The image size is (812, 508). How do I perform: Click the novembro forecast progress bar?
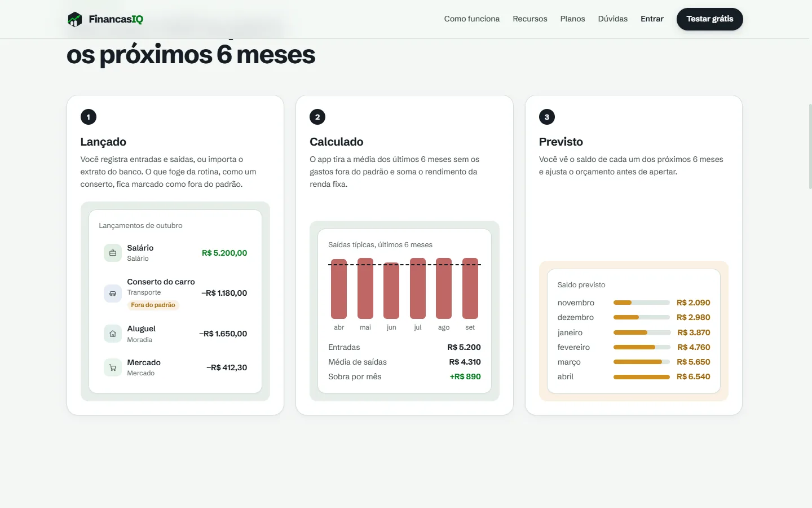coord(642,303)
